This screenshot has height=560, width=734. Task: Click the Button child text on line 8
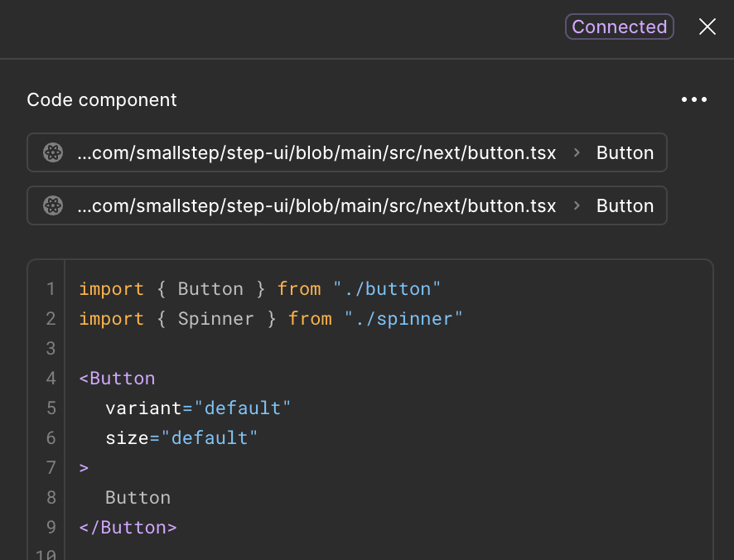pyautogui.click(x=138, y=498)
